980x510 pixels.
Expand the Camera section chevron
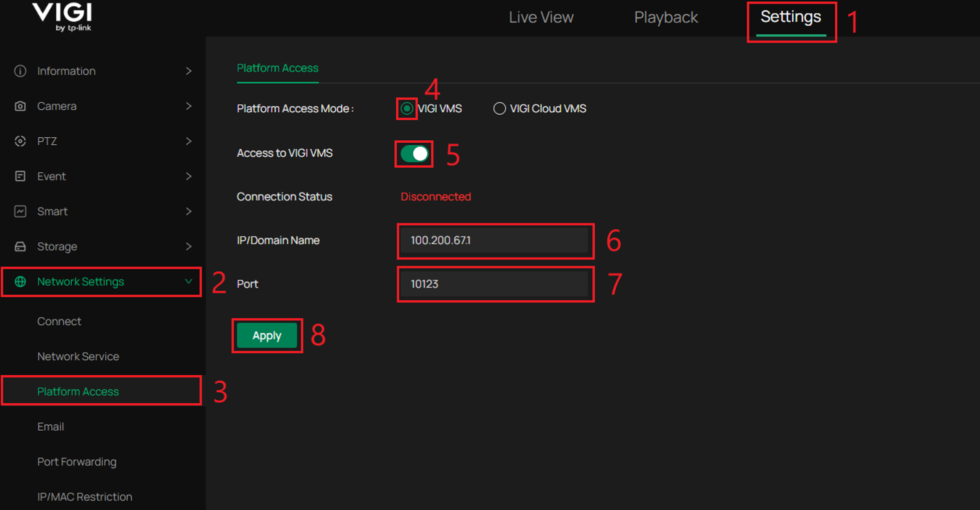tap(189, 106)
